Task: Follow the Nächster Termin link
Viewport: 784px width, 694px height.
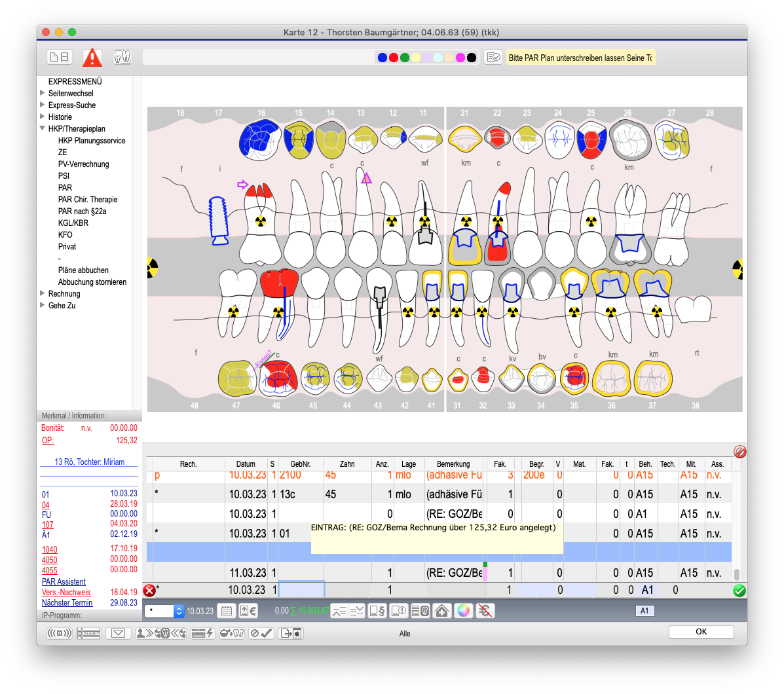Action: (67, 603)
